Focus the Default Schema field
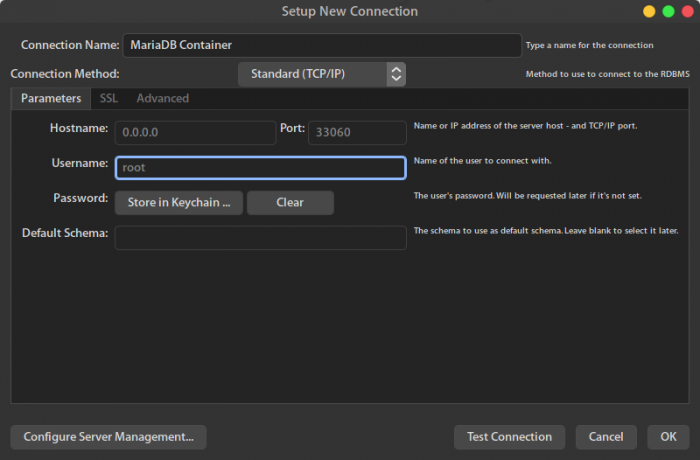Viewport: 700px width, 460px height. (260, 237)
